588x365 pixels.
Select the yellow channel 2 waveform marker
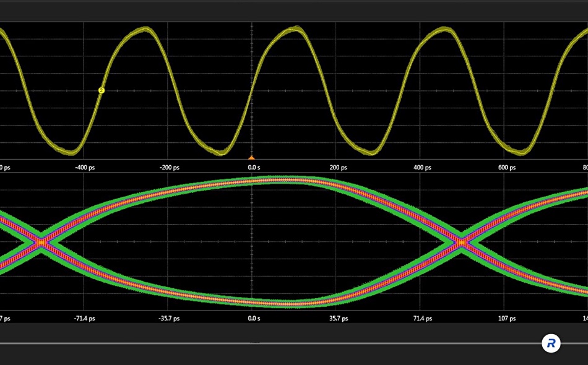point(101,90)
